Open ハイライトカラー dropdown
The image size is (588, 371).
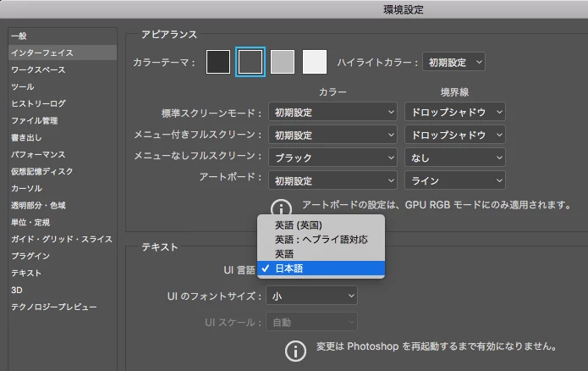(x=453, y=62)
